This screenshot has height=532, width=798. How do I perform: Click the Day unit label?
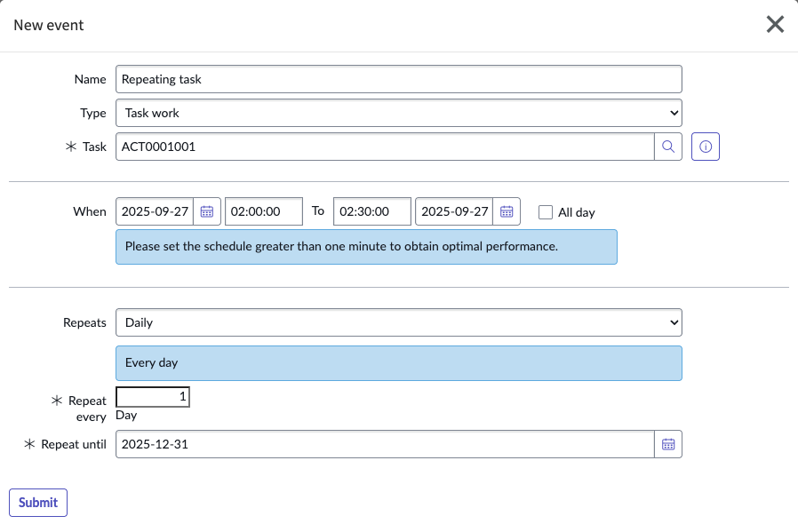click(x=126, y=416)
